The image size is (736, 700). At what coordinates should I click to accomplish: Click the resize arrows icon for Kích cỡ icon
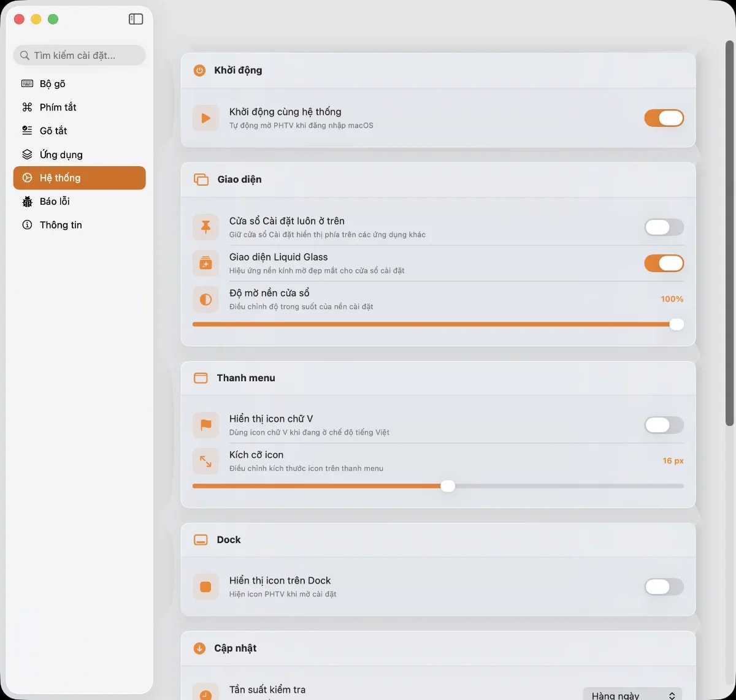(205, 461)
